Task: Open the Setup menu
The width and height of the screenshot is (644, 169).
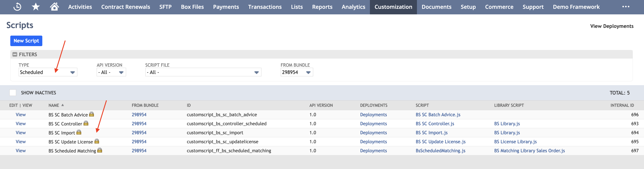Action: (468, 7)
